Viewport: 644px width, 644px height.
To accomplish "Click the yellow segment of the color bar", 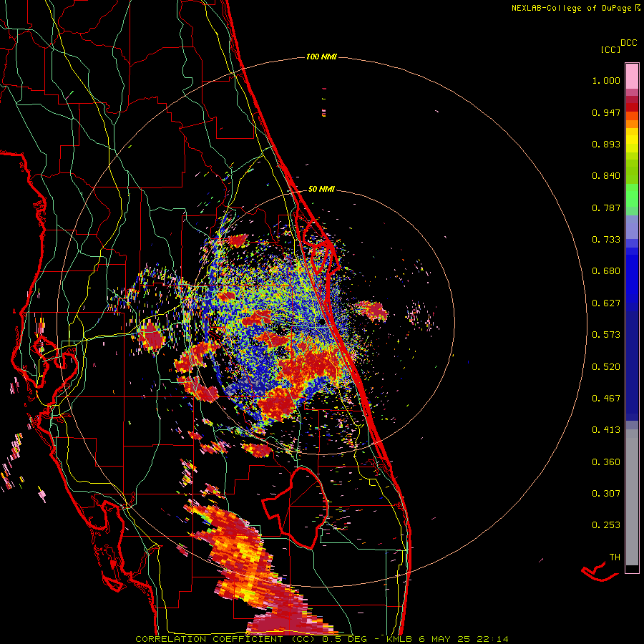I will pos(632,140).
